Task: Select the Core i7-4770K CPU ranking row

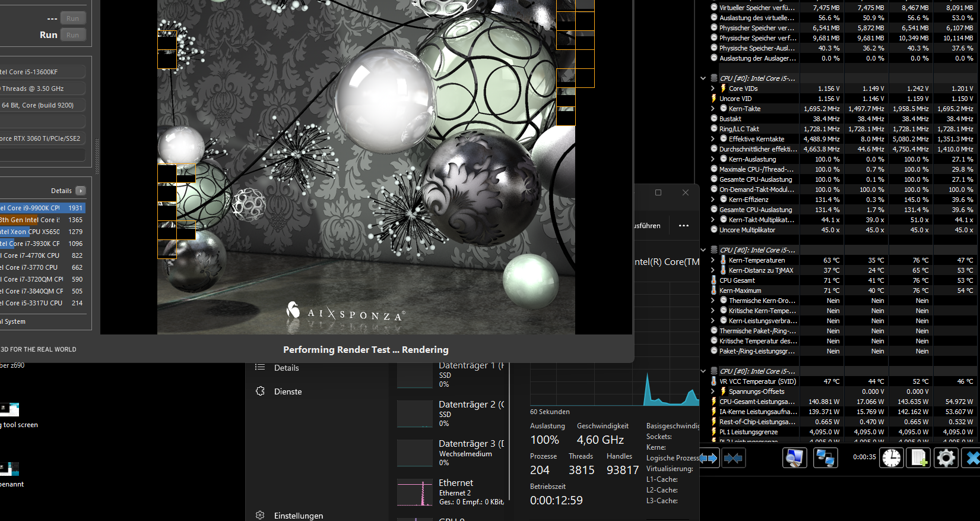Action: [43, 255]
